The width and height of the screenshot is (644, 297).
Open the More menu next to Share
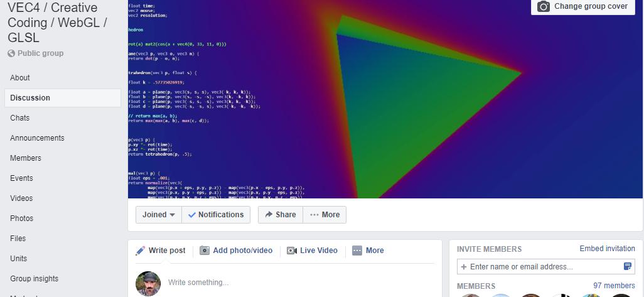click(x=325, y=215)
